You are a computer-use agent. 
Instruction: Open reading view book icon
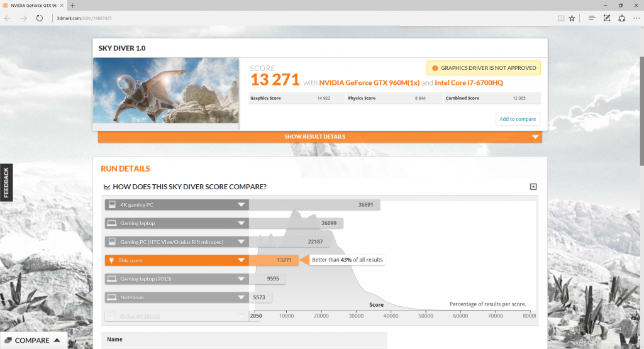click(560, 18)
